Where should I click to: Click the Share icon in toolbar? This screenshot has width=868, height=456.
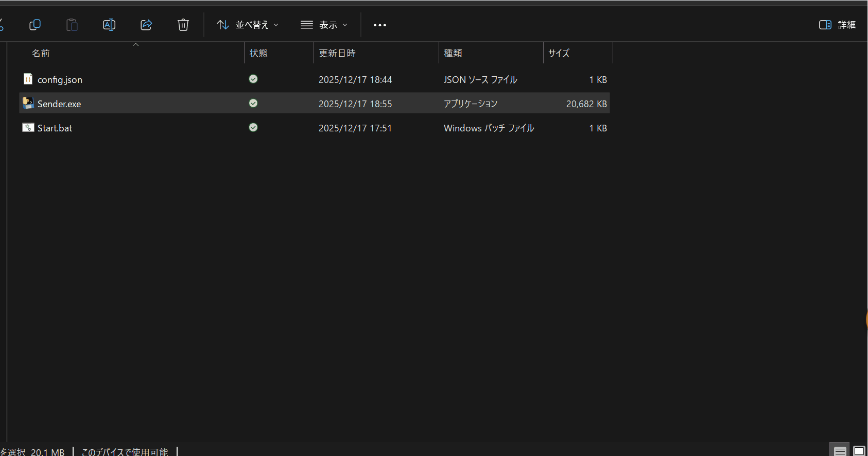coord(146,25)
